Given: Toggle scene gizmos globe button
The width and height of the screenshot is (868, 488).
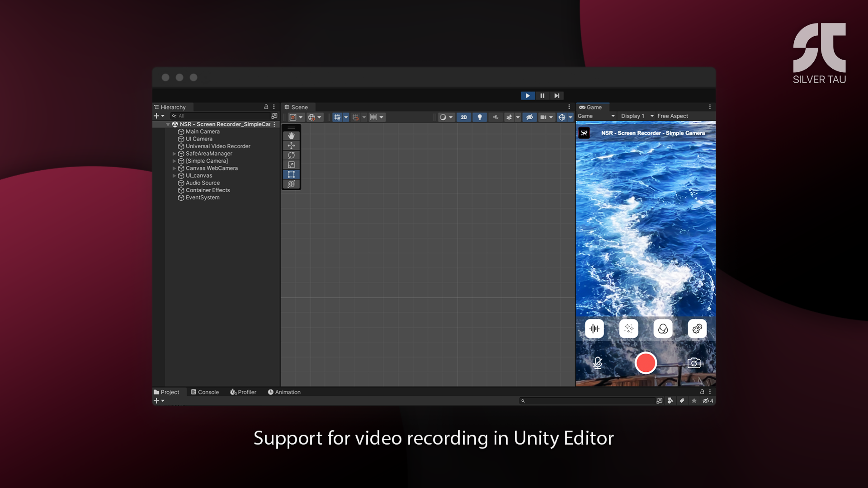Looking at the screenshot, I should click(562, 117).
